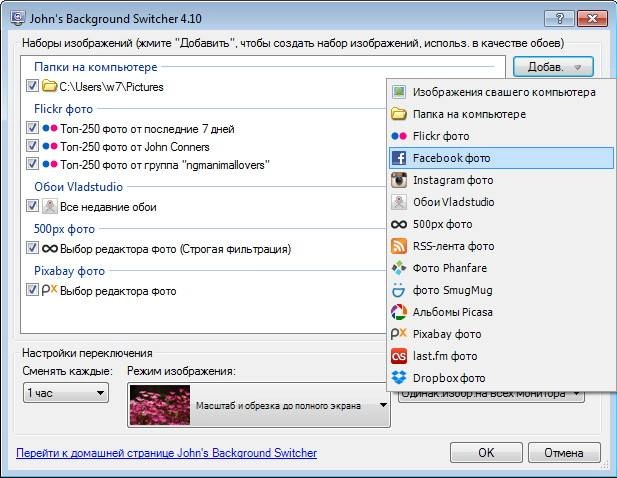
Task: Select RSS-лента фото menu item
Action: [x=501, y=246]
